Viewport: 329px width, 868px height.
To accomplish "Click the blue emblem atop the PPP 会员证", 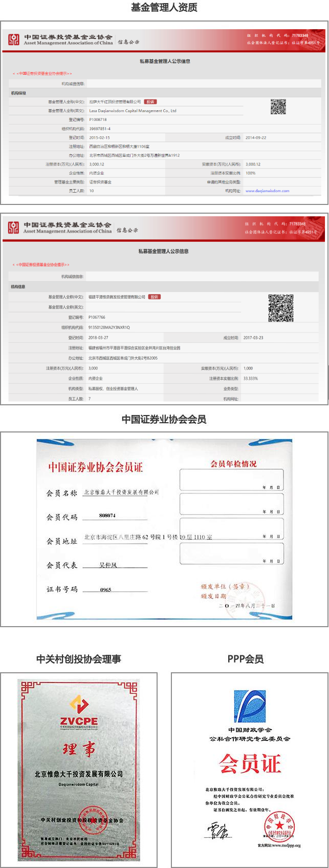I will (250, 707).
